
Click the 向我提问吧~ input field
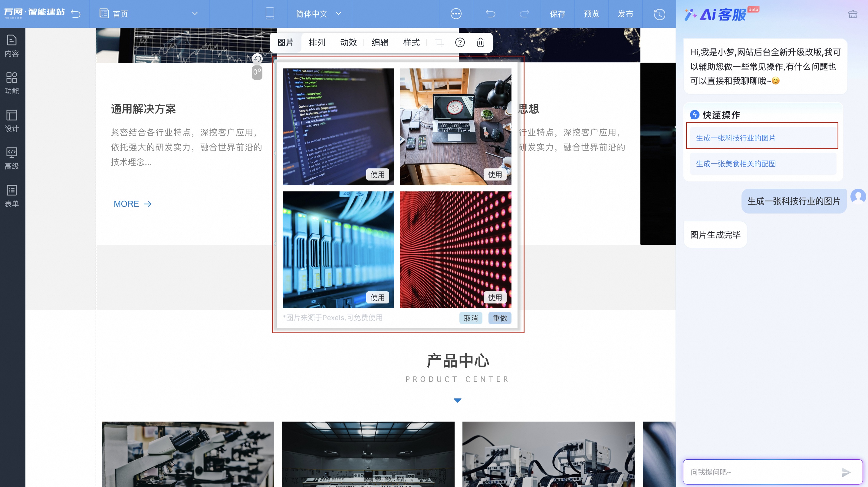(x=758, y=472)
